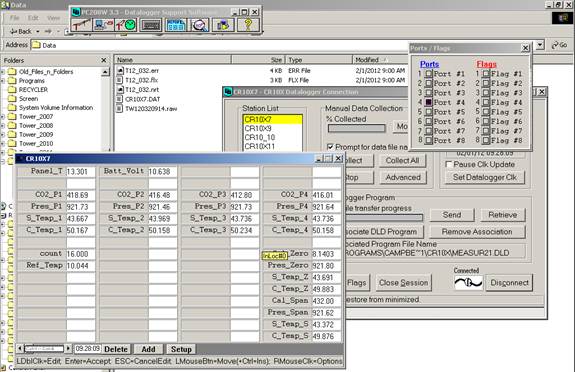Click the Collect All button

402,161
